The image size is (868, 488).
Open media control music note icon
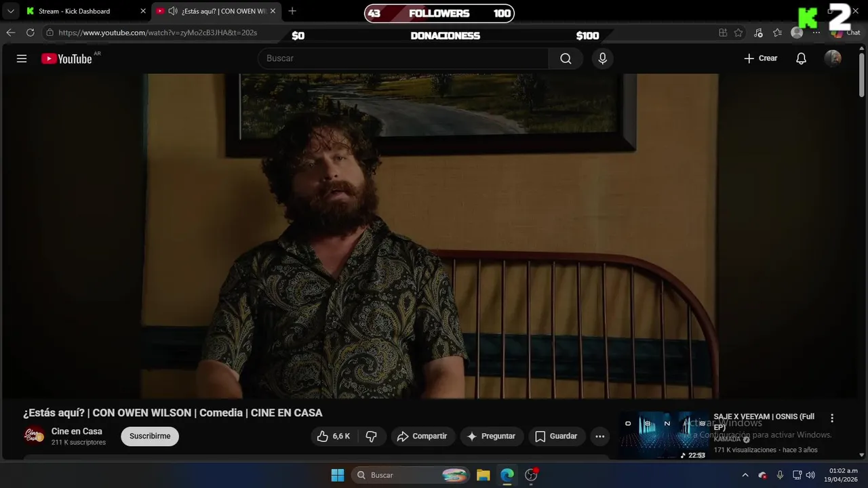click(758, 33)
